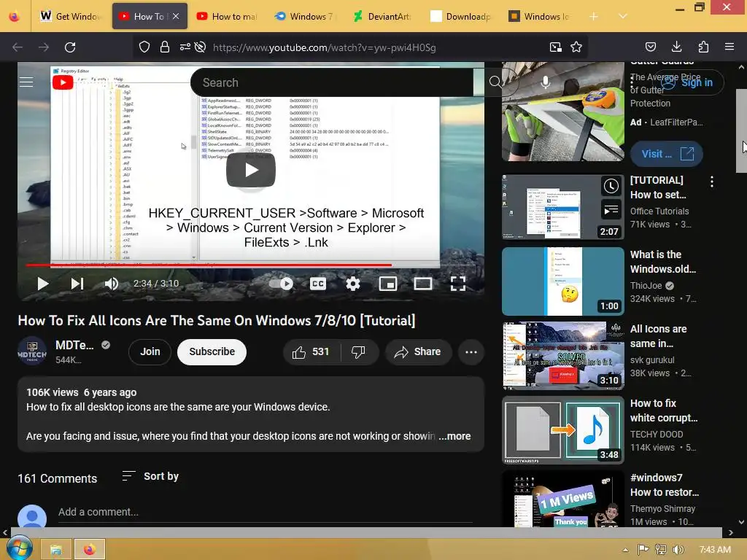Click the Sign in button
The image size is (747, 560).
687,82
